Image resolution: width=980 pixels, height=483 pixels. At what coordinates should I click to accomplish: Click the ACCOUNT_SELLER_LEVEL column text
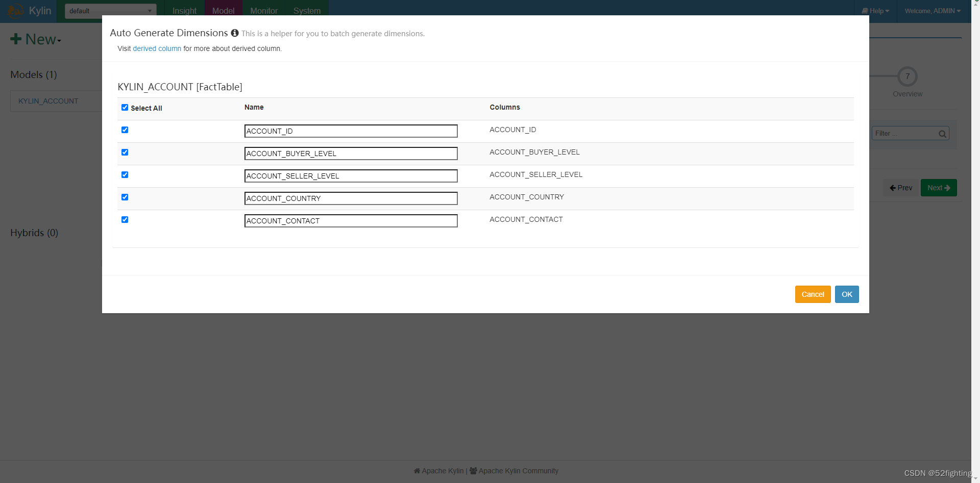pyautogui.click(x=536, y=174)
